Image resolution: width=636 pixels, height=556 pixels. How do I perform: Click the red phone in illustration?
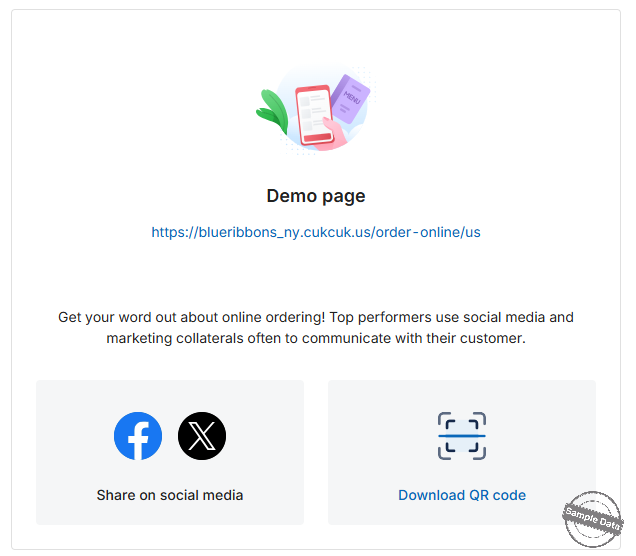click(x=314, y=115)
